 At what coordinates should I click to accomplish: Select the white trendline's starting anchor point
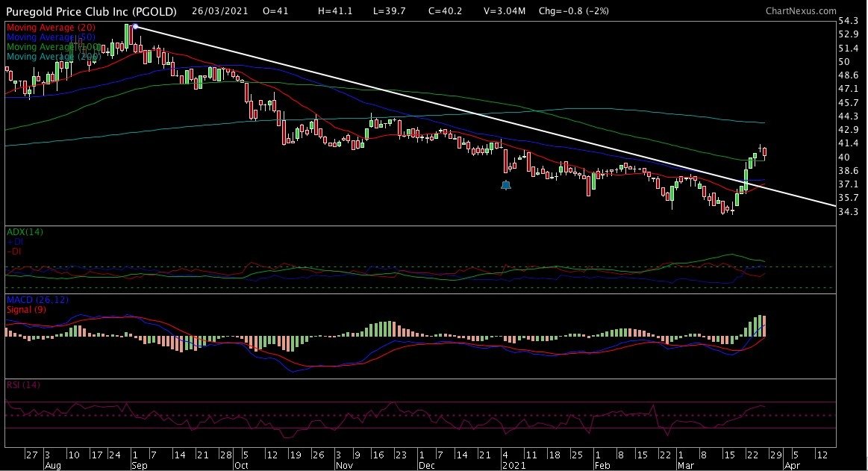[136, 26]
